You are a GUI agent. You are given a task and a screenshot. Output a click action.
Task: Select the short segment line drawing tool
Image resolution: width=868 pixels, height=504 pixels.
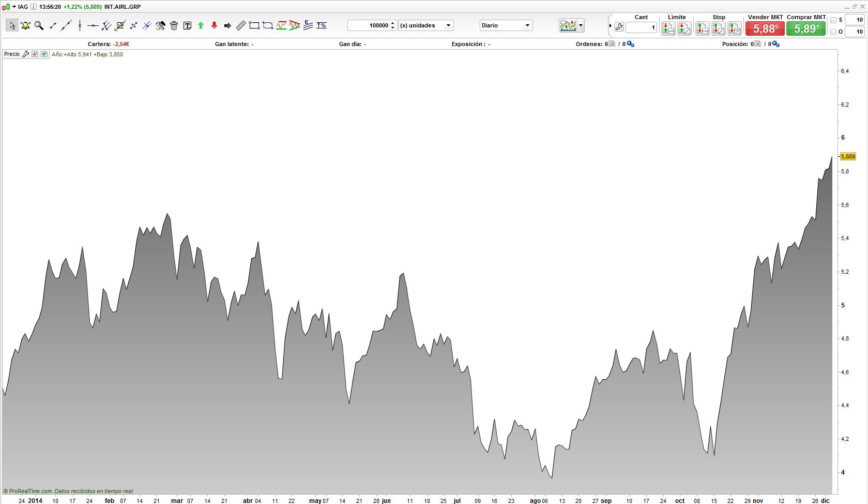click(53, 25)
